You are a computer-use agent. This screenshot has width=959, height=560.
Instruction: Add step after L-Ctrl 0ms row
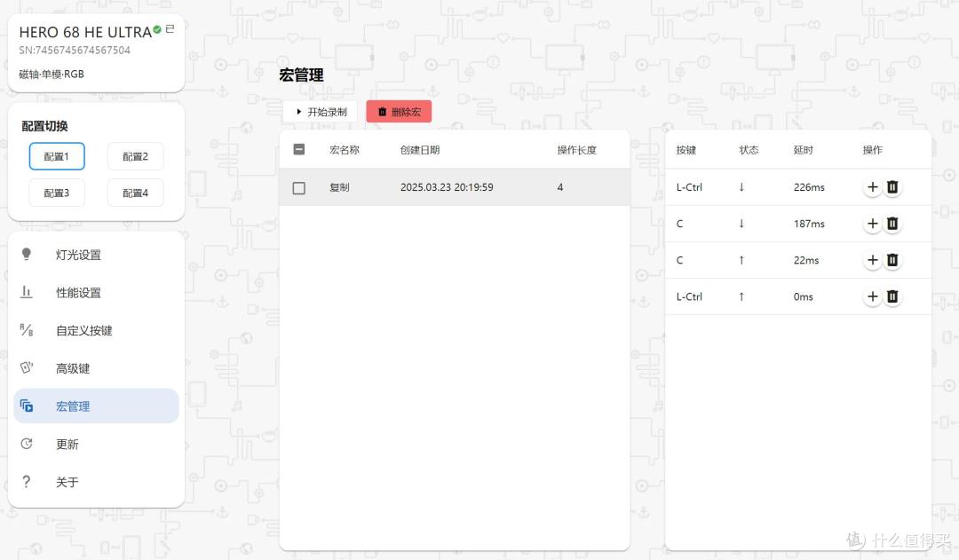(x=873, y=296)
